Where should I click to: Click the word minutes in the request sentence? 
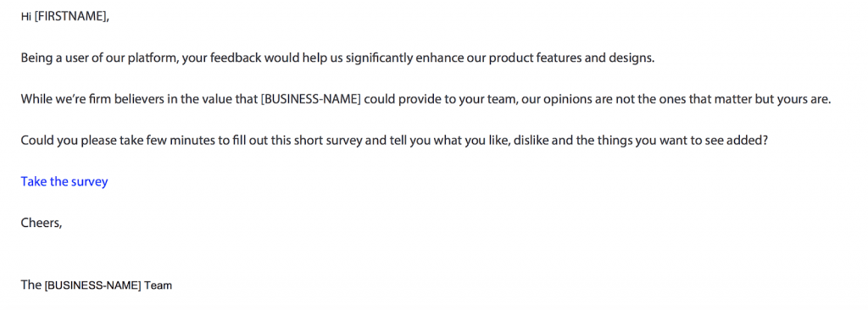(189, 141)
